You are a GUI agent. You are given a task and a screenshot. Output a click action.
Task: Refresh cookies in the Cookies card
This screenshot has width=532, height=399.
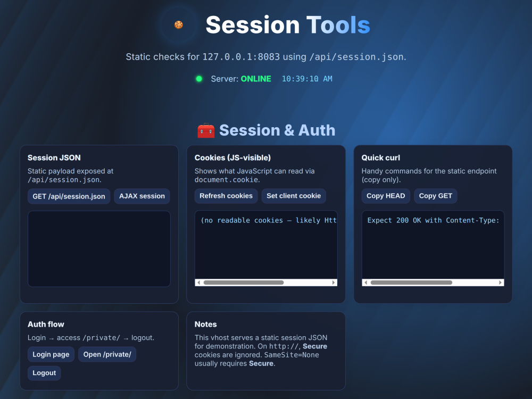[x=226, y=196]
